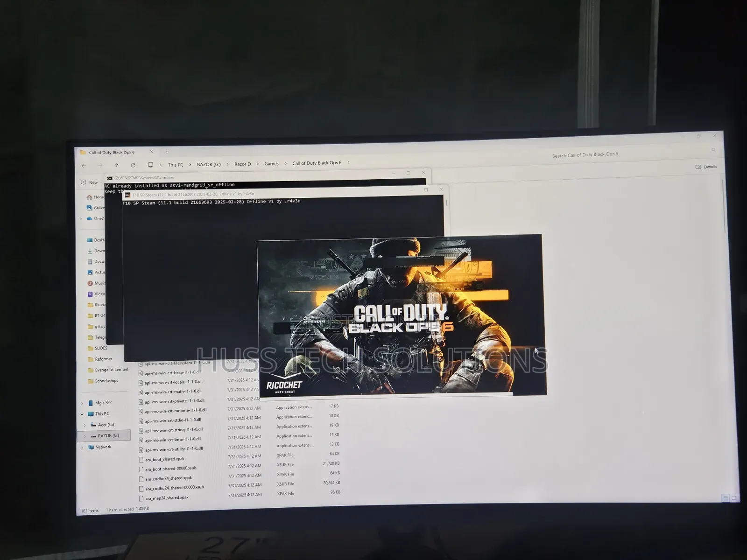Switch to large icons view in the status bar
Image resolution: width=747 pixels, height=560 pixels.
click(734, 498)
